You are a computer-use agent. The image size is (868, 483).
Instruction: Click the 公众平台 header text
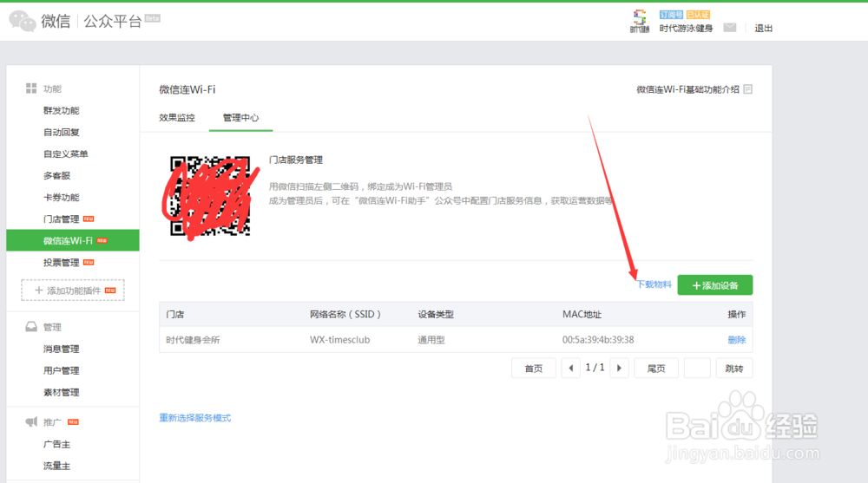click(x=112, y=21)
